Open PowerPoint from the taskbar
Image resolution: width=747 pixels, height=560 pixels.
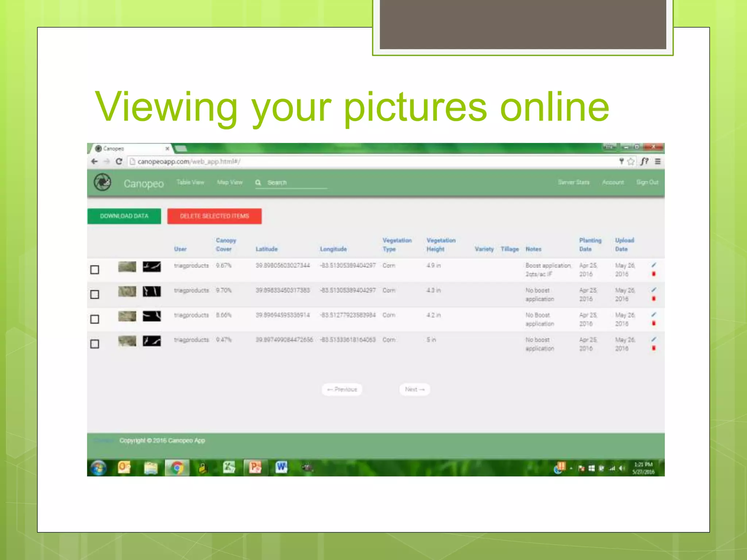point(255,467)
